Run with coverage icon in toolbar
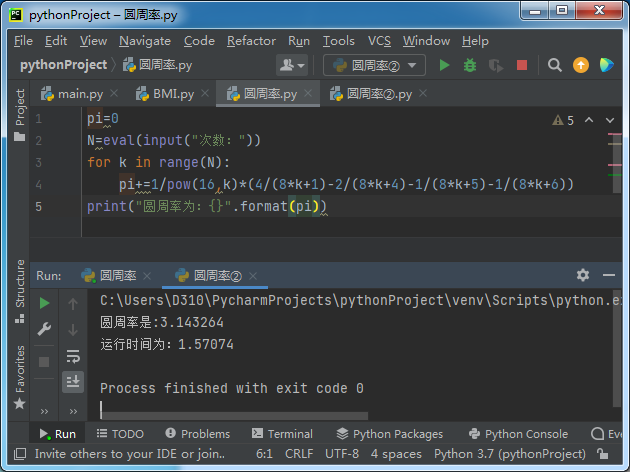630x472 pixels. click(x=496, y=65)
